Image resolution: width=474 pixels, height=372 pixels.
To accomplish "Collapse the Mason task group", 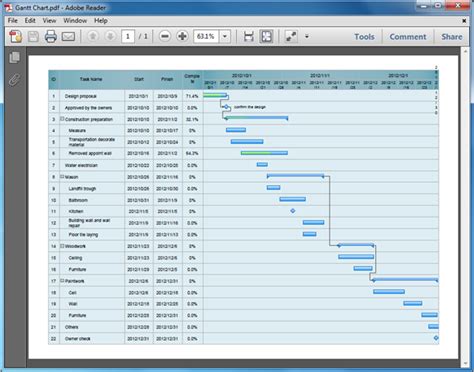I will pos(62,176).
